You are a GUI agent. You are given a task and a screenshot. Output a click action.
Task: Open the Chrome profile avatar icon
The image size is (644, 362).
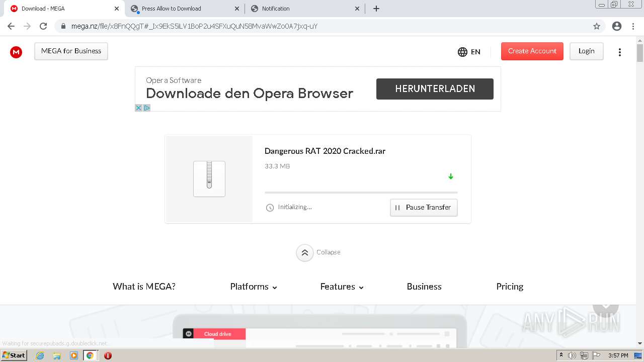[617, 26]
